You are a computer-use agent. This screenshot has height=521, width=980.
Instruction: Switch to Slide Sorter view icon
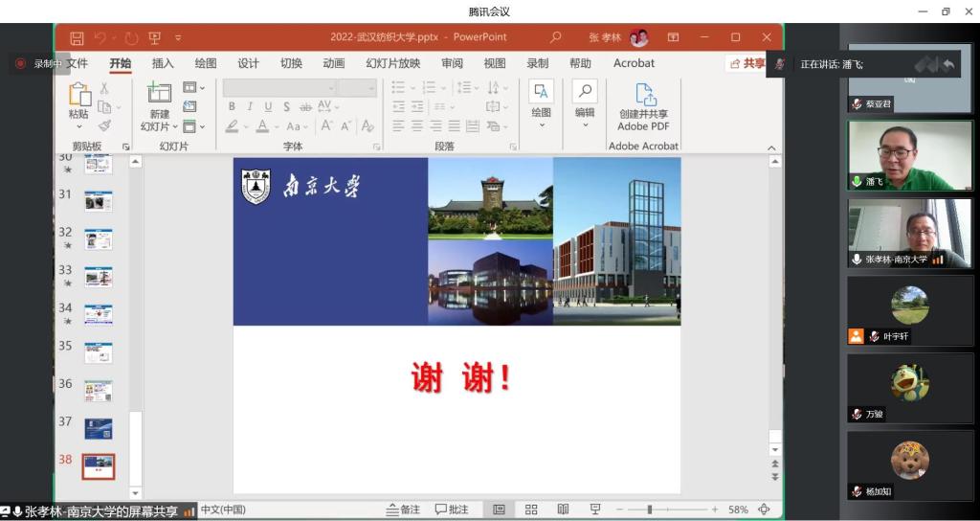pos(531,510)
